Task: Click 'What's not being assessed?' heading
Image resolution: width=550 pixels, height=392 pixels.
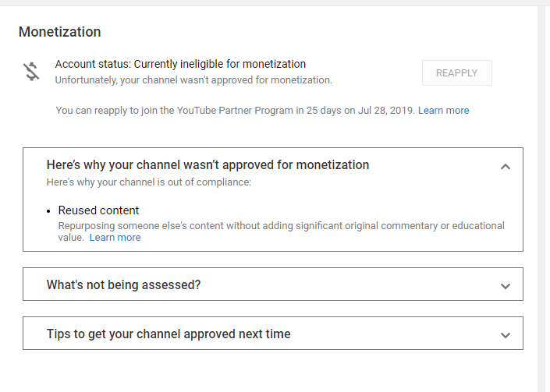Action: [123, 284]
